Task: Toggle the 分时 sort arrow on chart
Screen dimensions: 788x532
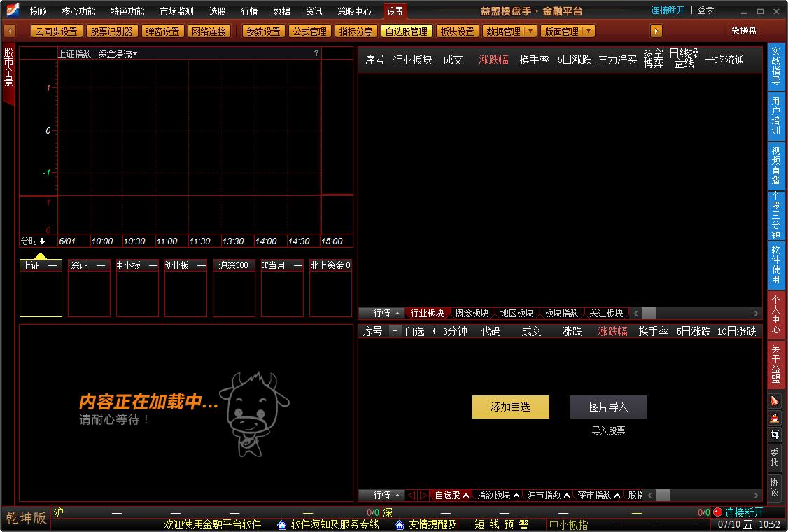Action: click(43, 241)
